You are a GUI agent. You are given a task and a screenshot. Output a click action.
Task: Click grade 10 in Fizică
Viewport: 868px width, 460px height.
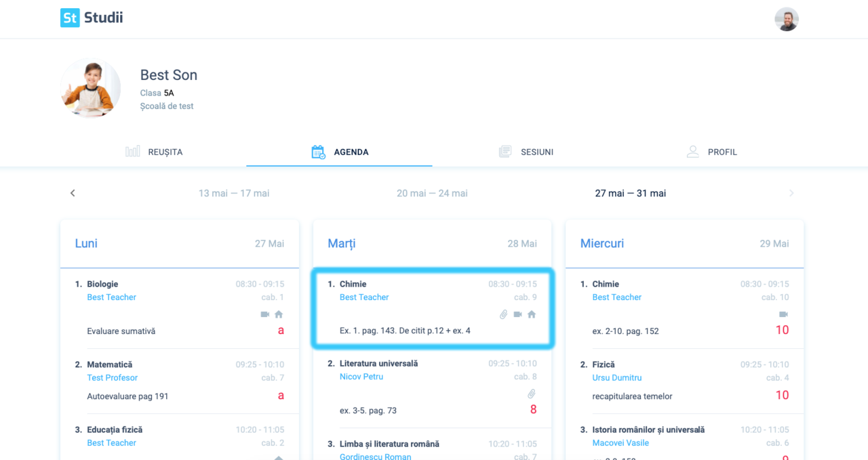(782, 395)
